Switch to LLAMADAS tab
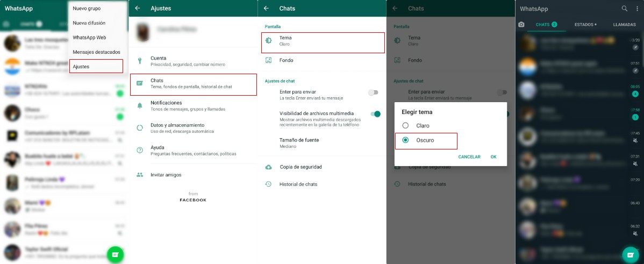644x264 pixels. pos(624,25)
